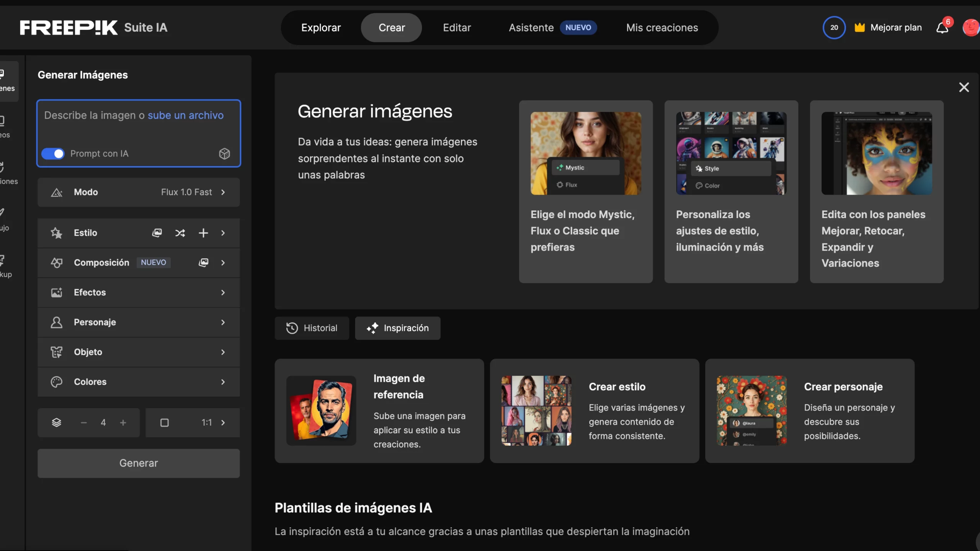Increase image count with plus button
The height and width of the screenshot is (551, 980).
click(x=123, y=422)
